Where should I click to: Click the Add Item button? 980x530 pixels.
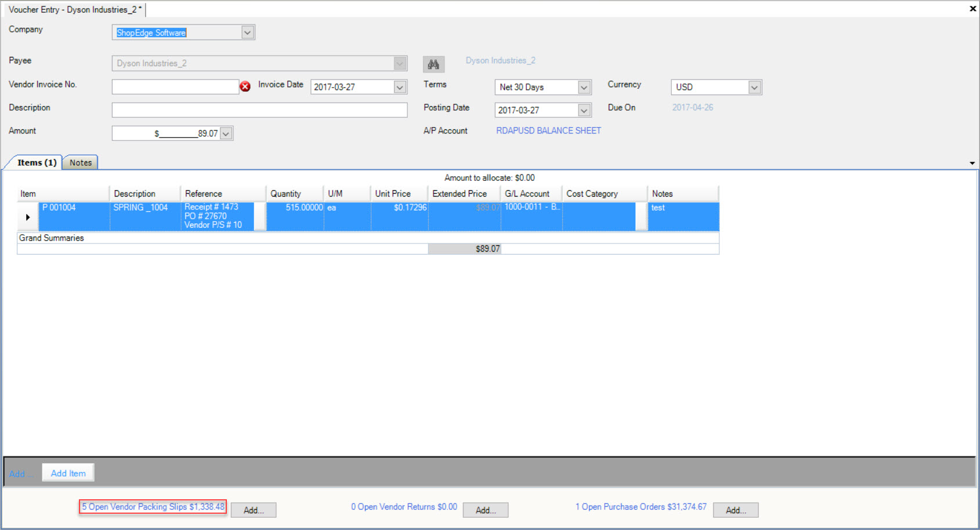coord(68,473)
